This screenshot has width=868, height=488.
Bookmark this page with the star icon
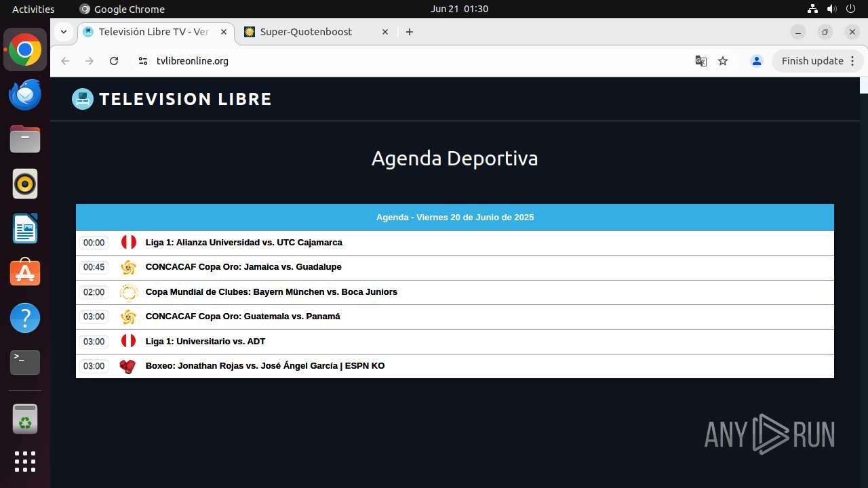click(x=723, y=61)
